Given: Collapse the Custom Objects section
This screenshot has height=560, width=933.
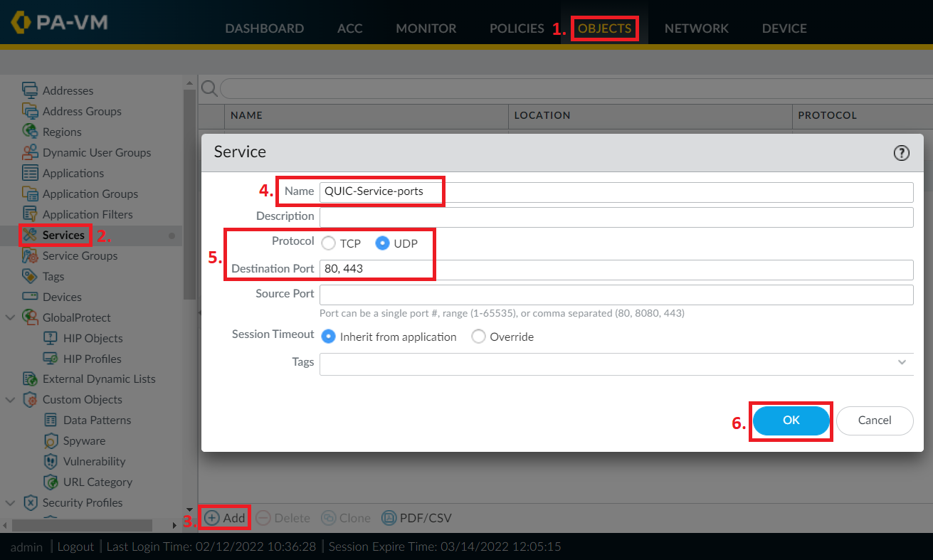Looking at the screenshot, I should [x=11, y=399].
